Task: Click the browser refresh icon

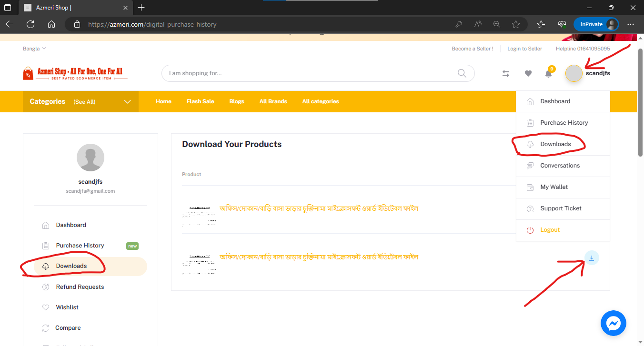Action: pos(30,24)
